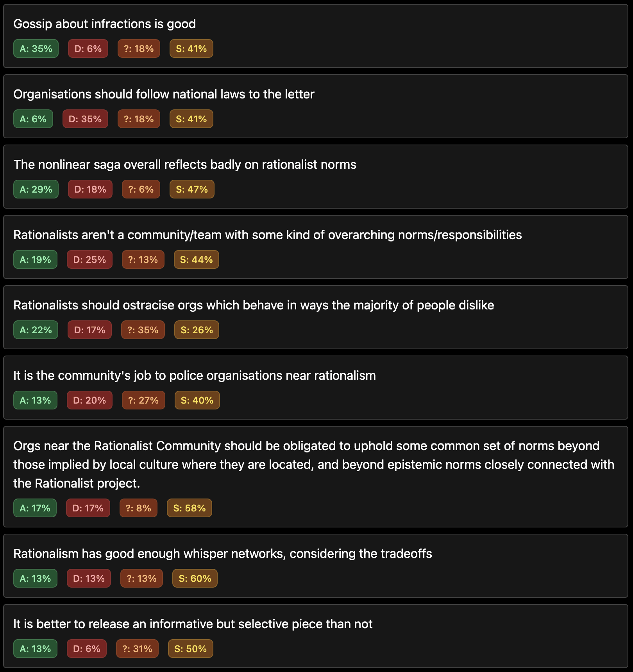Open "The nonlinear saga overall reflects badly" statement

(x=185, y=164)
